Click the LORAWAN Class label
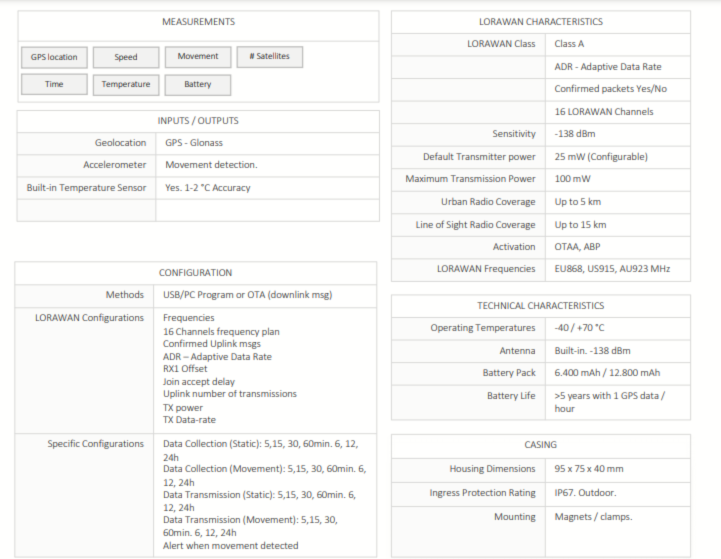 pyautogui.click(x=501, y=44)
